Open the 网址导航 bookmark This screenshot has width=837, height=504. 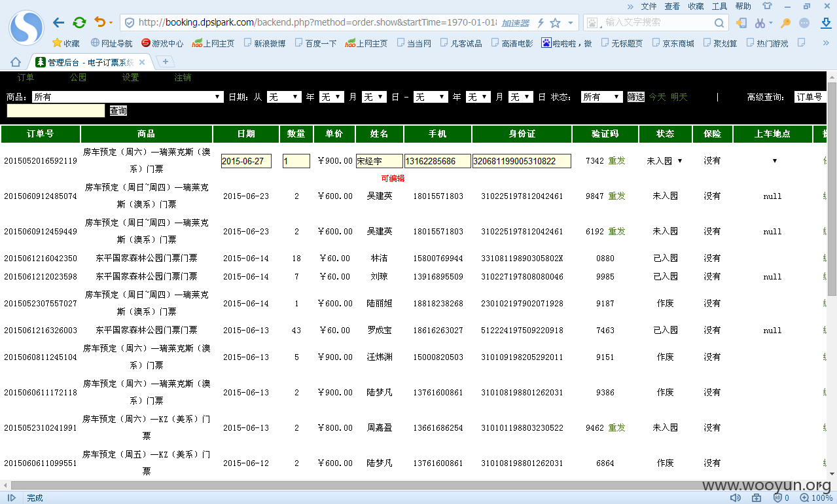(x=111, y=43)
